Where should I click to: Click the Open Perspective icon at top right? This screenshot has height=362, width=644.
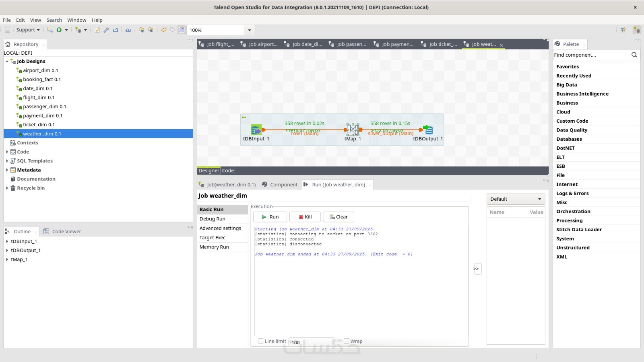(623, 30)
